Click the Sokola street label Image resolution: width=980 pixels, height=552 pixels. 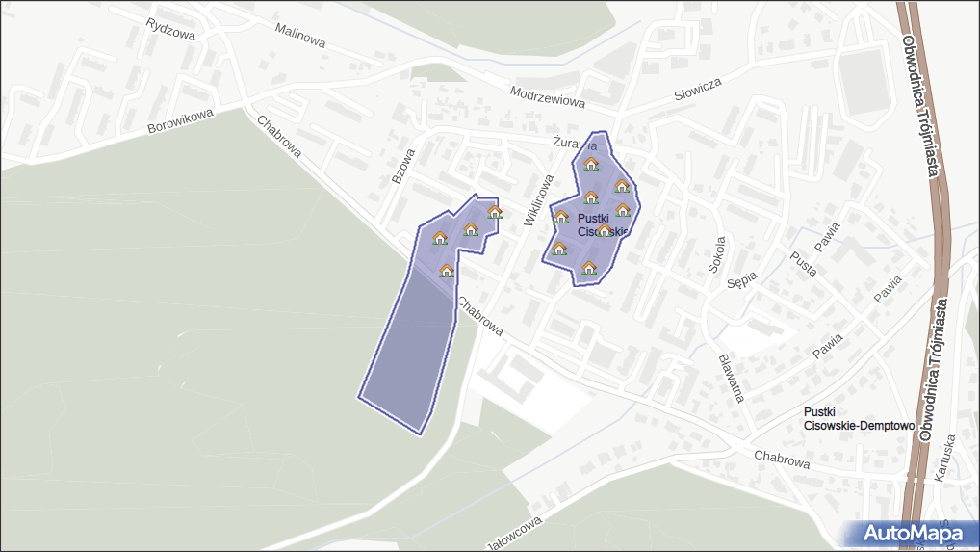pos(715,254)
